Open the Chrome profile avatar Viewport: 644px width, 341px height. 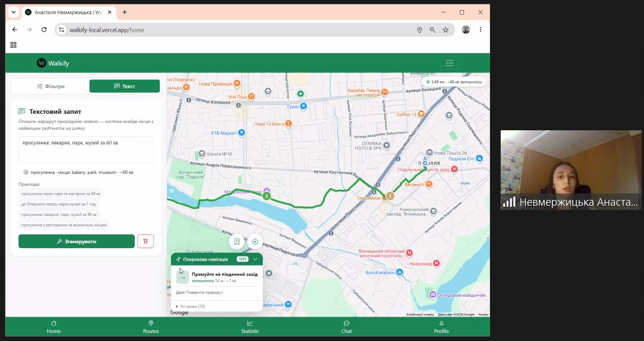(x=466, y=29)
